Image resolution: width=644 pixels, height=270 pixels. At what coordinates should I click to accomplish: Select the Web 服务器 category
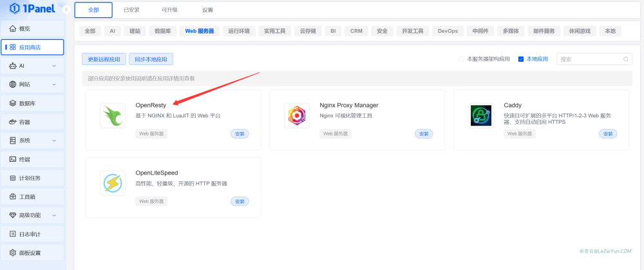click(200, 31)
